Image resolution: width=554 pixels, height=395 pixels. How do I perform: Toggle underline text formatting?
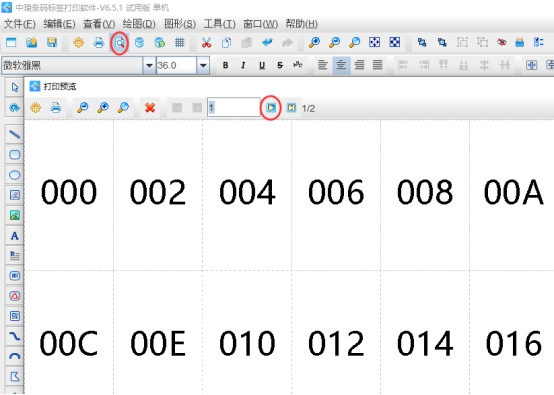pyautogui.click(x=262, y=65)
